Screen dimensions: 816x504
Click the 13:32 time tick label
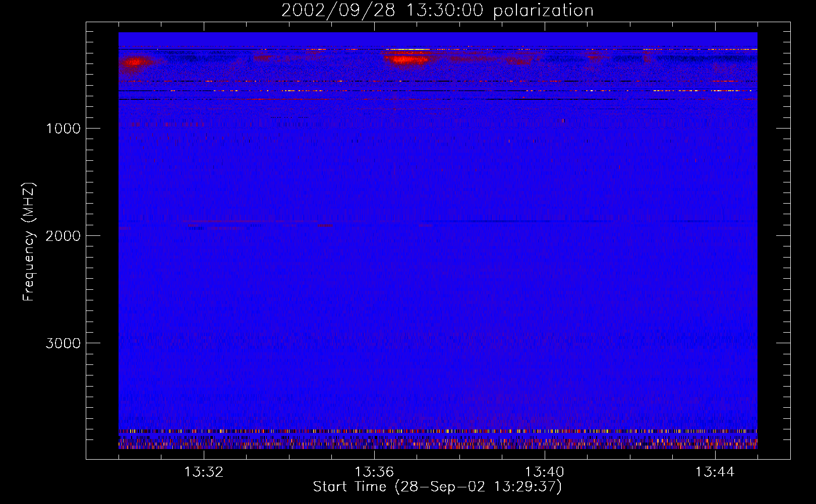coord(204,472)
